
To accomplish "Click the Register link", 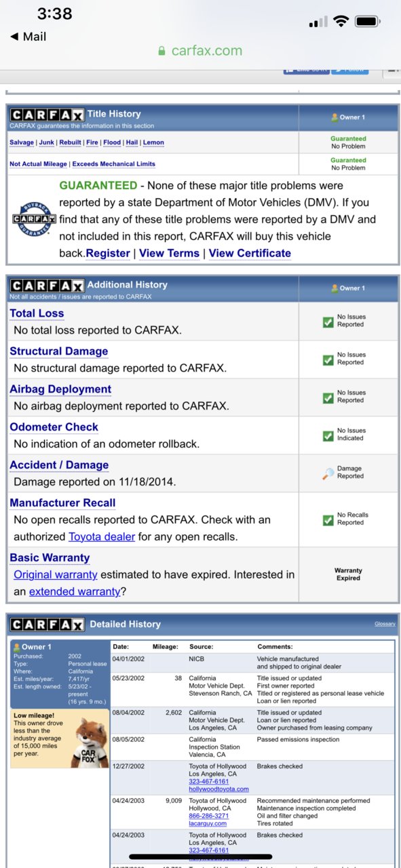I will pyautogui.click(x=108, y=253).
